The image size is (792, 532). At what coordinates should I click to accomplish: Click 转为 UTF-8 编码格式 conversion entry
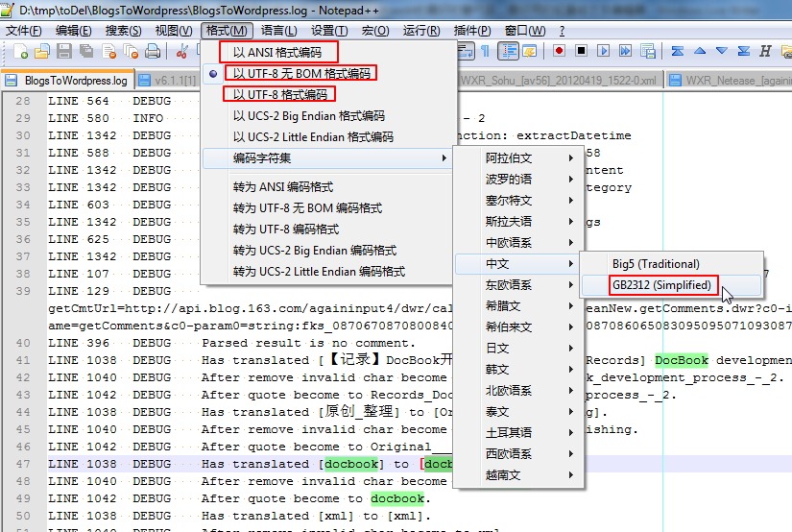tap(286, 229)
